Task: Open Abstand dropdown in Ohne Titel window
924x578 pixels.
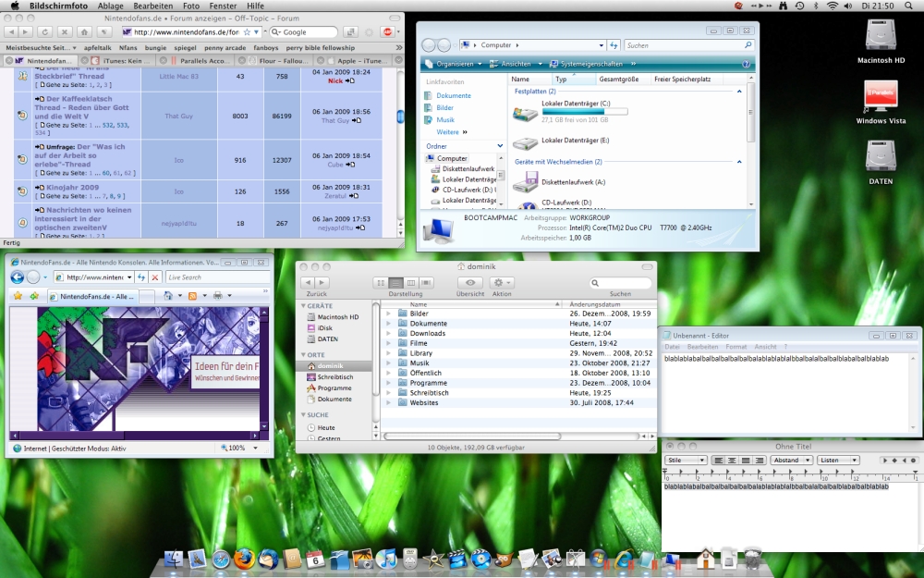Action: pyautogui.click(x=792, y=460)
